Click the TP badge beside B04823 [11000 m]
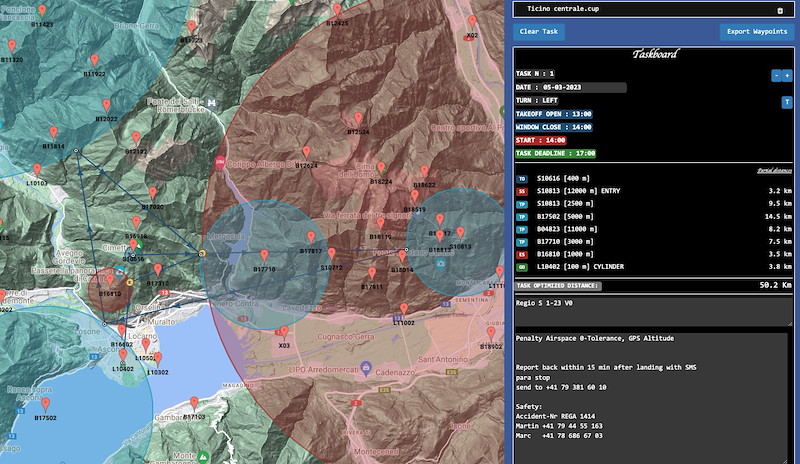 coord(521,229)
